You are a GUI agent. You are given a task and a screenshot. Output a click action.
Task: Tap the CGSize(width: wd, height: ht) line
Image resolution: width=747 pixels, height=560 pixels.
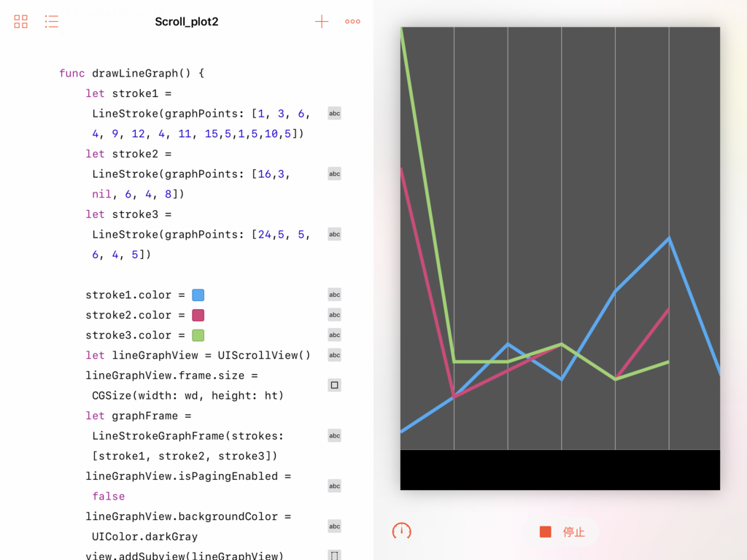[187, 396]
